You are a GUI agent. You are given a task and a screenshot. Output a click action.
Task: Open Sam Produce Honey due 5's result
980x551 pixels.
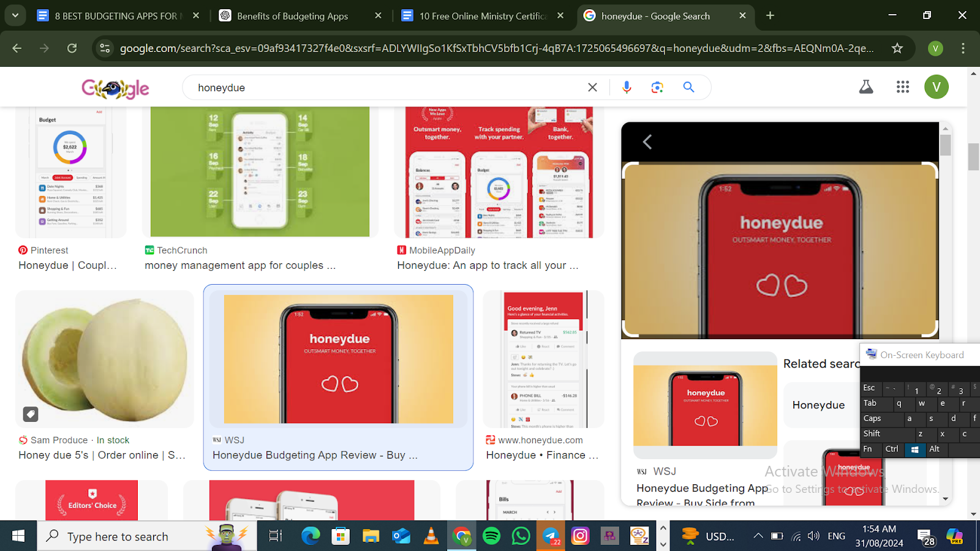click(x=102, y=455)
